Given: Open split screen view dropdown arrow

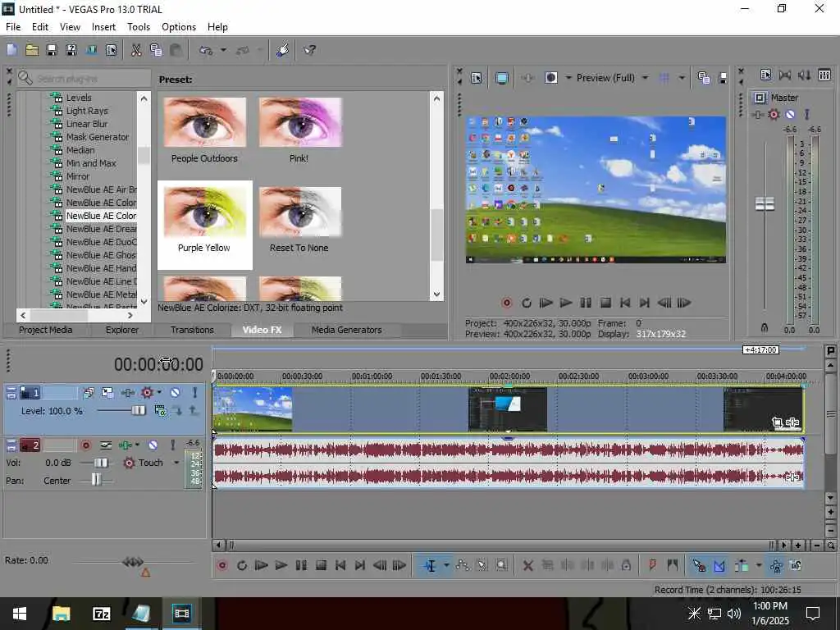Looking at the screenshot, I should 568,78.
